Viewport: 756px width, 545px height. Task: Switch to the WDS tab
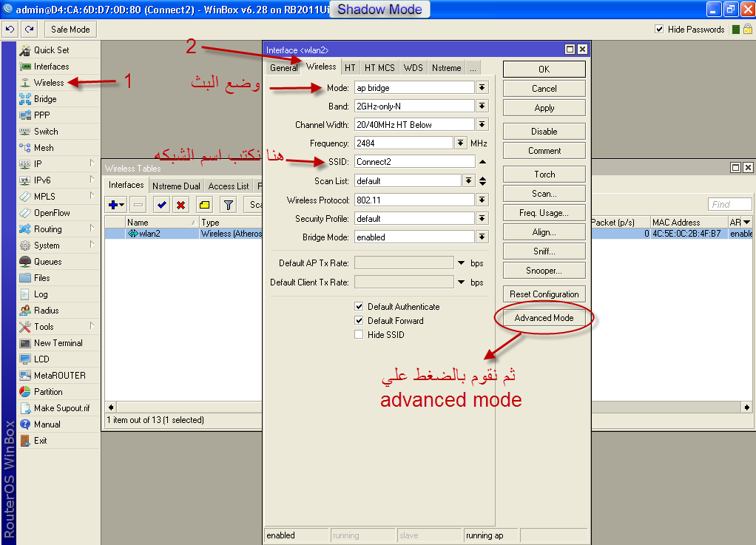414,68
